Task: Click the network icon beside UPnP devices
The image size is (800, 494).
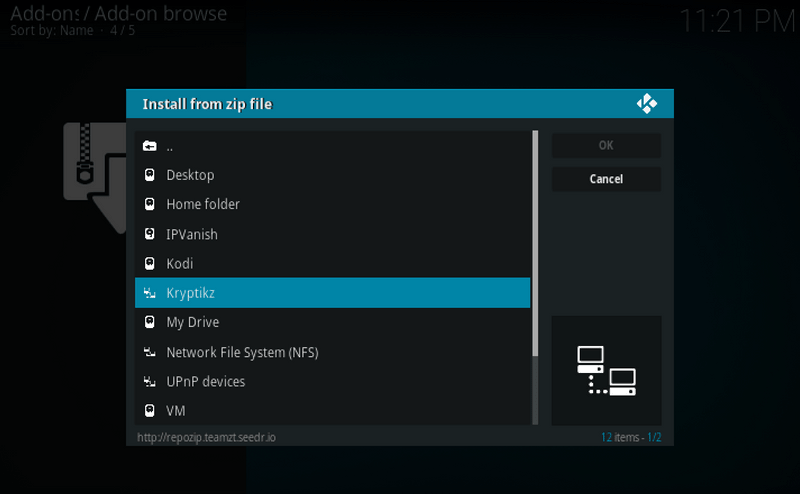Action: pos(149,381)
